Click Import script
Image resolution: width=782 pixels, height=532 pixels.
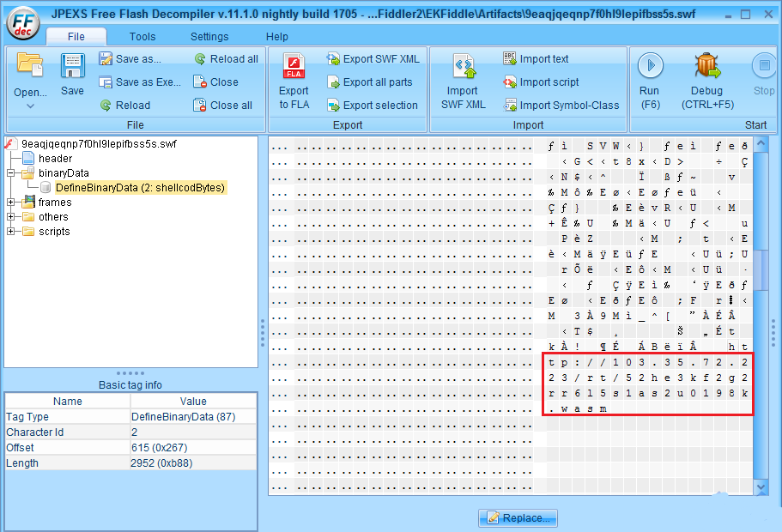pos(541,82)
